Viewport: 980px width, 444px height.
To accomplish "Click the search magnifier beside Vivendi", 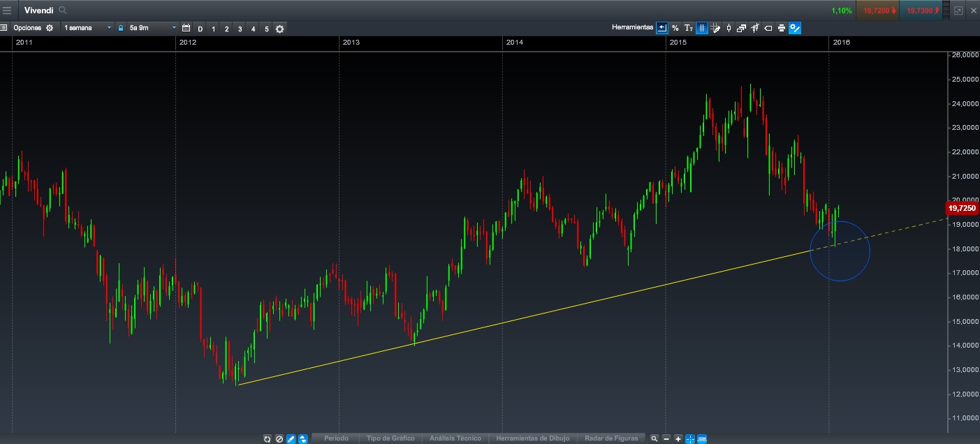I will (x=63, y=10).
